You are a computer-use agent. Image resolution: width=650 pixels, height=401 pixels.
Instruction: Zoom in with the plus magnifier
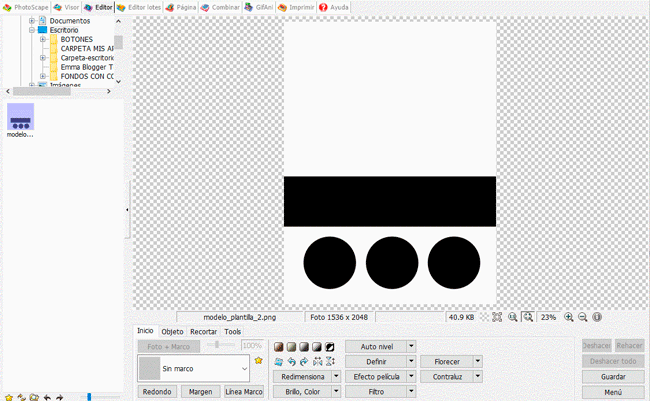[569, 317]
